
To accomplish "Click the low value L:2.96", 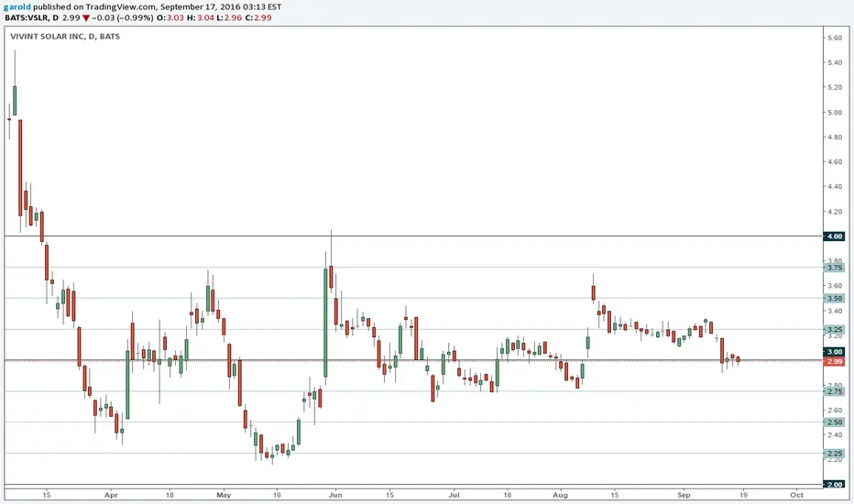I will pos(229,17).
